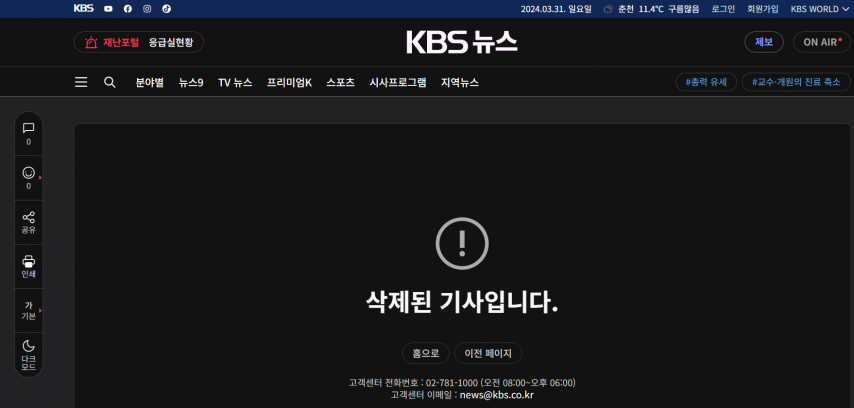Open the hamburger menu icon
The height and width of the screenshot is (408, 854).
click(81, 82)
